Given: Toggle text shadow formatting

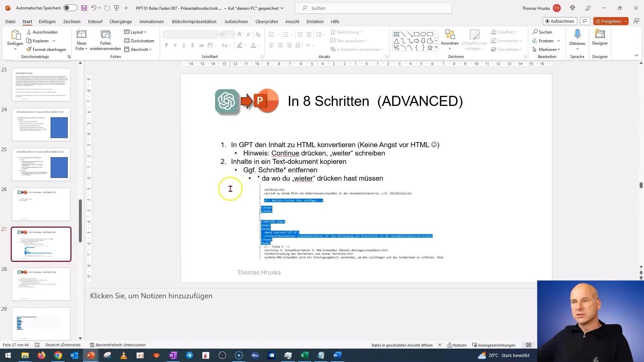Looking at the screenshot, I should 193,45.
